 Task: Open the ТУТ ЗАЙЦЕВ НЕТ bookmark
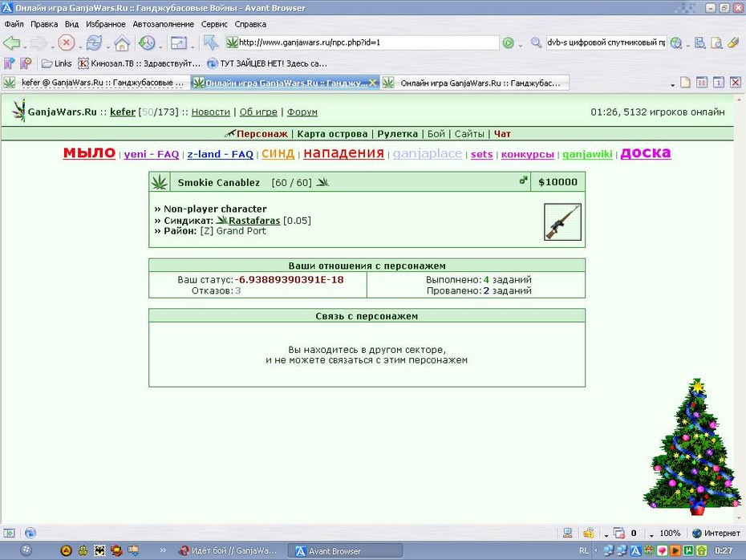pos(267,63)
